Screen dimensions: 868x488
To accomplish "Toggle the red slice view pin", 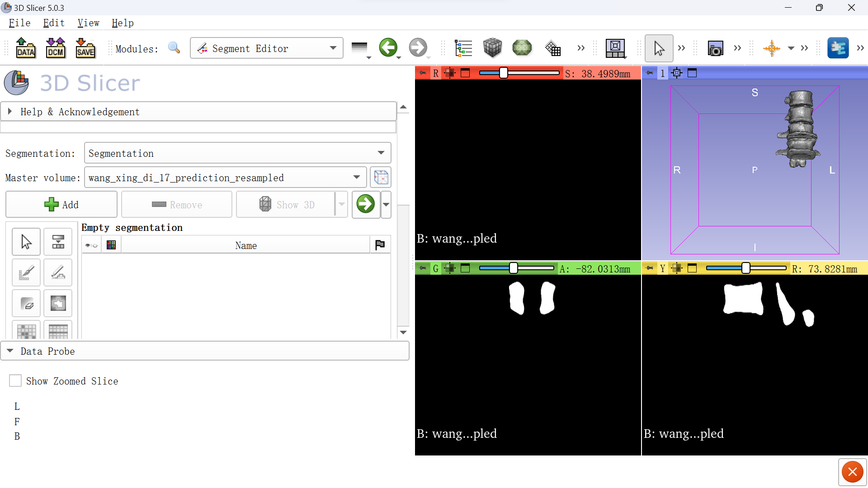I will pyautogui.click(x=422, y=73).
